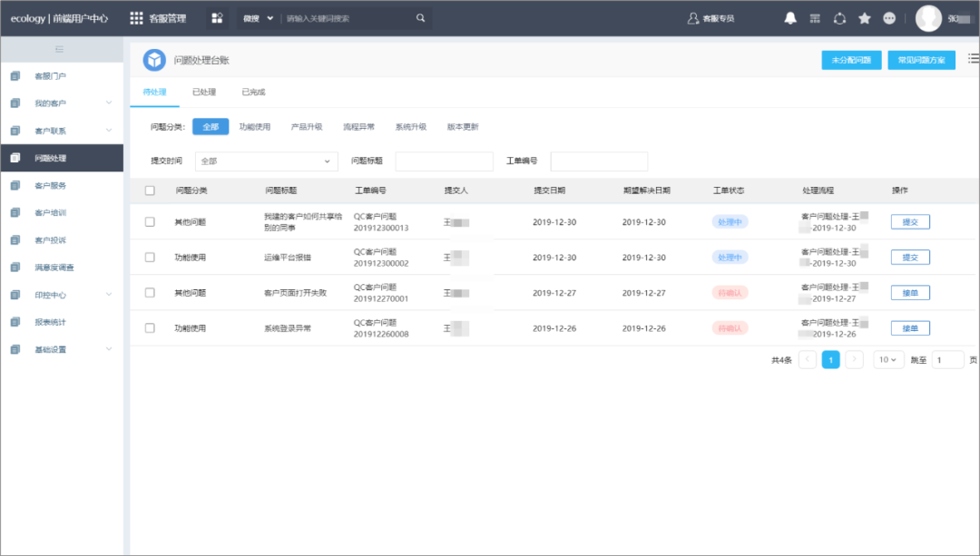Focus the 问题标题 input field

point(445,161)
